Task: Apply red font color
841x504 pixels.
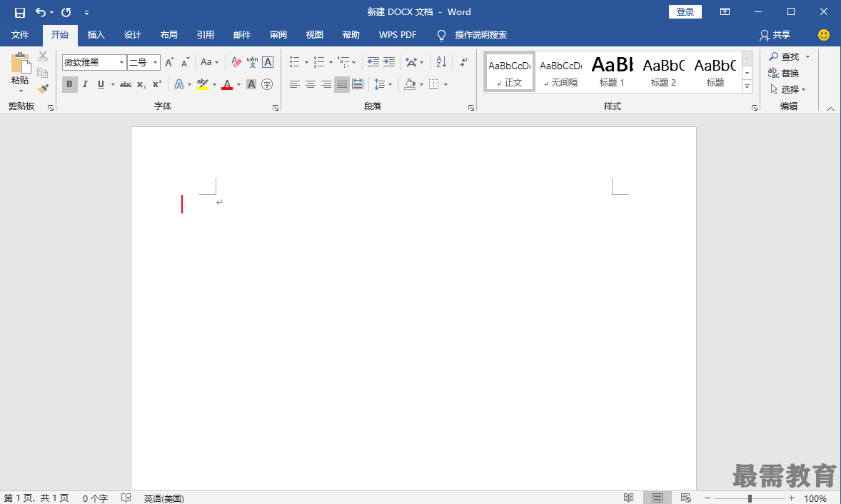Action: pyautogui.click(x=227, y=84)
